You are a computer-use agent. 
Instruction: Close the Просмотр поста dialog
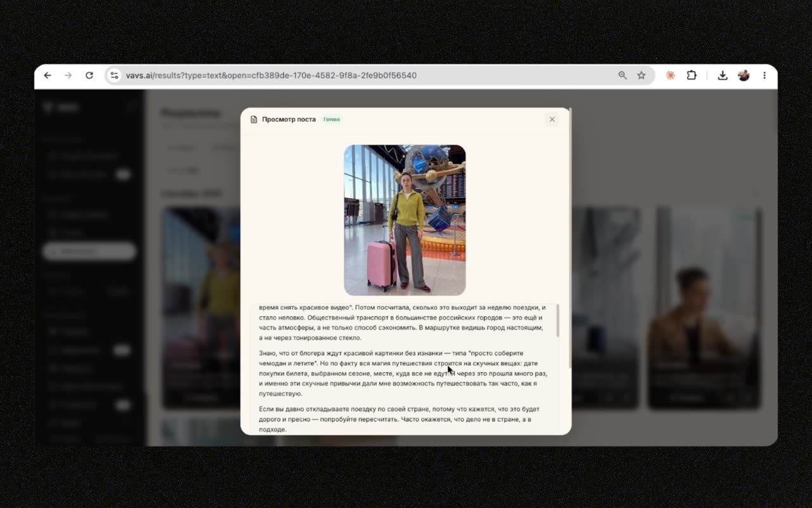coord(552,119)
